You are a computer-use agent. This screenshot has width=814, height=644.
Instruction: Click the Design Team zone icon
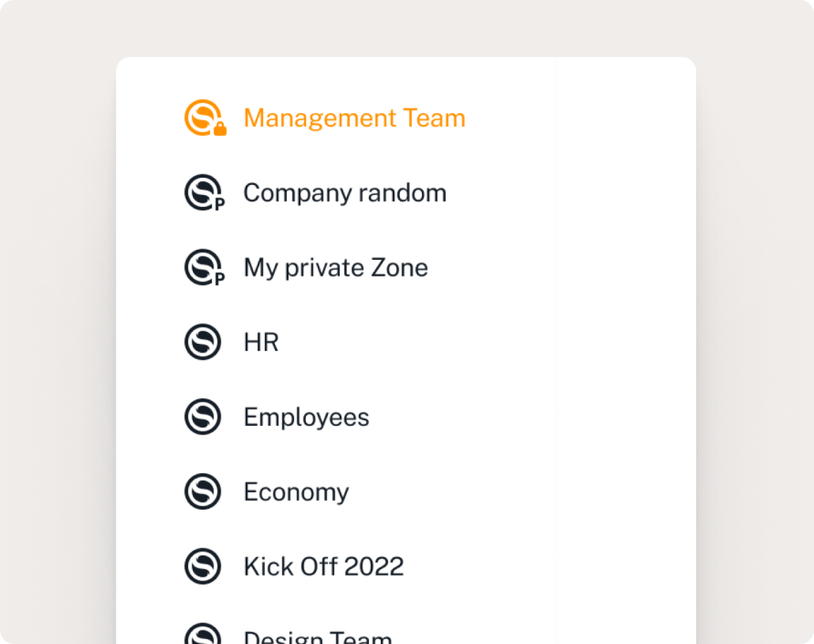pyautogui.click(x=202, y=635)
